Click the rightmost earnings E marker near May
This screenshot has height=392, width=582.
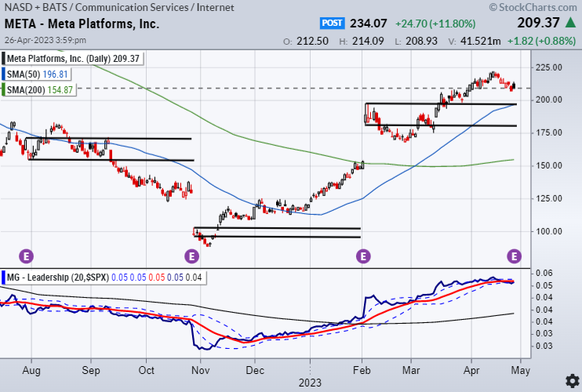[x=515, y=256]
